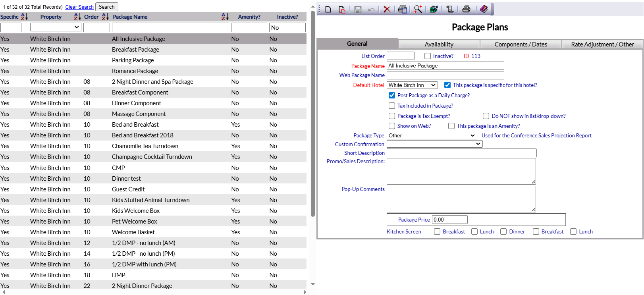Switch to the Availability tab
Image resolution: width=644 pixels, height=295 pixels.
pyautogui.click(x=439, y=44)
